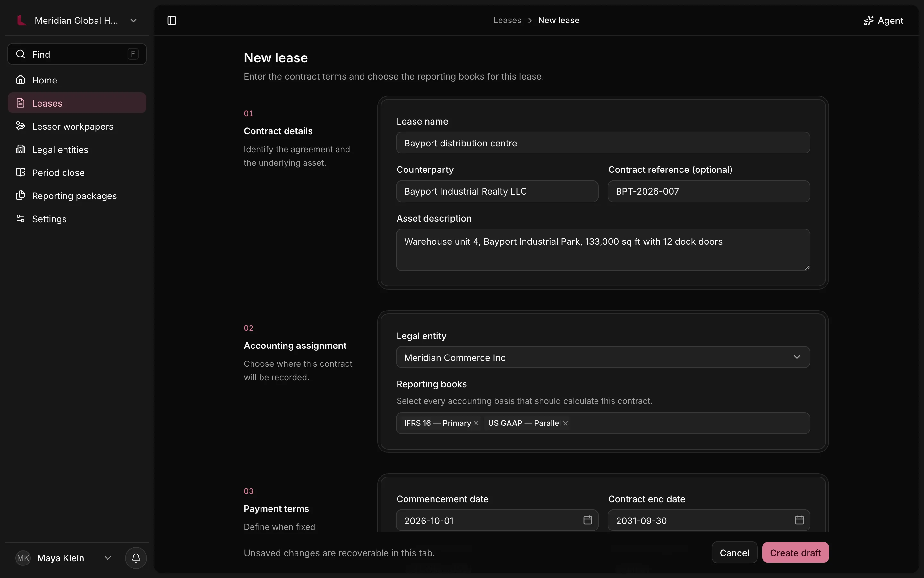Expand the Meridian Global workspace switcher chevron
924x578 pixels.
[x=133, y=21]
